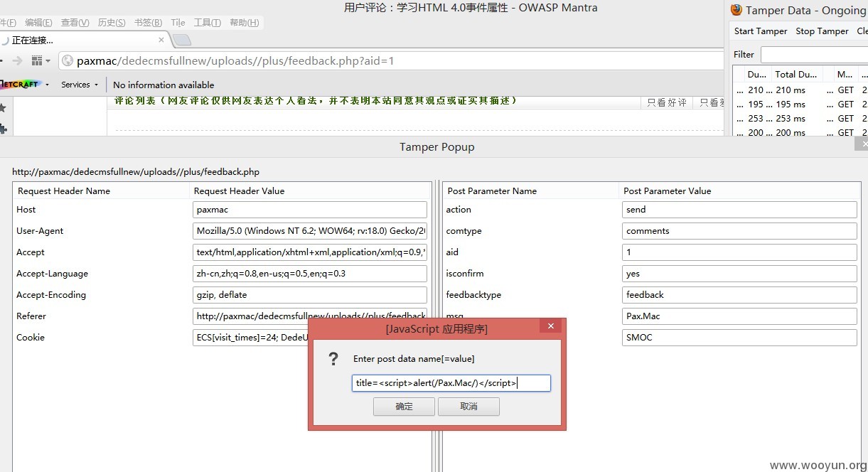Expand the tile grid dropdown arrow

click(x=48, y=61)
